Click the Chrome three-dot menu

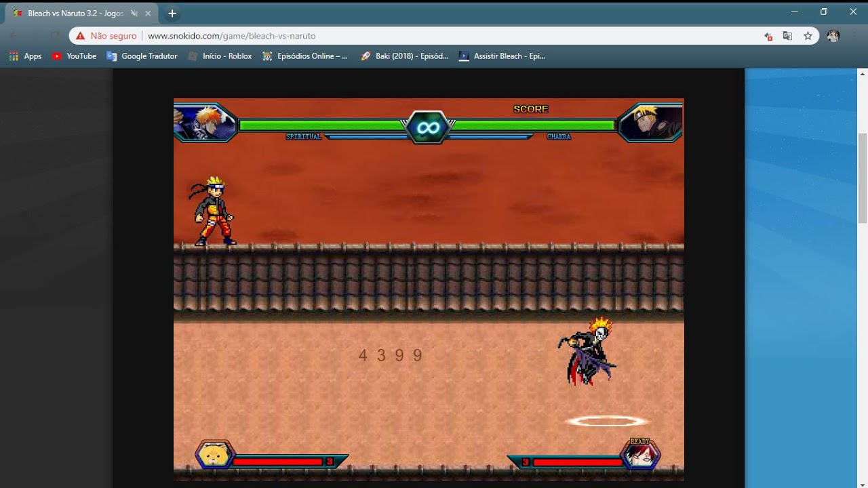[x=855, y=36]
